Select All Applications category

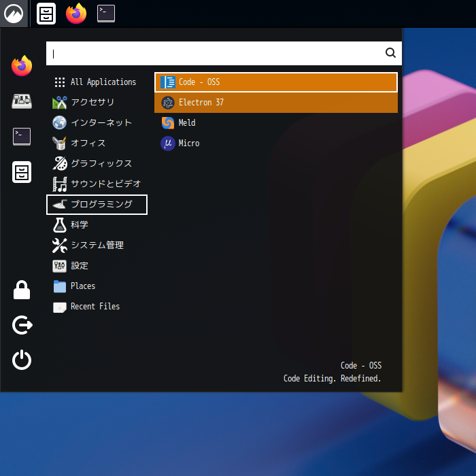tap(97, 82)
